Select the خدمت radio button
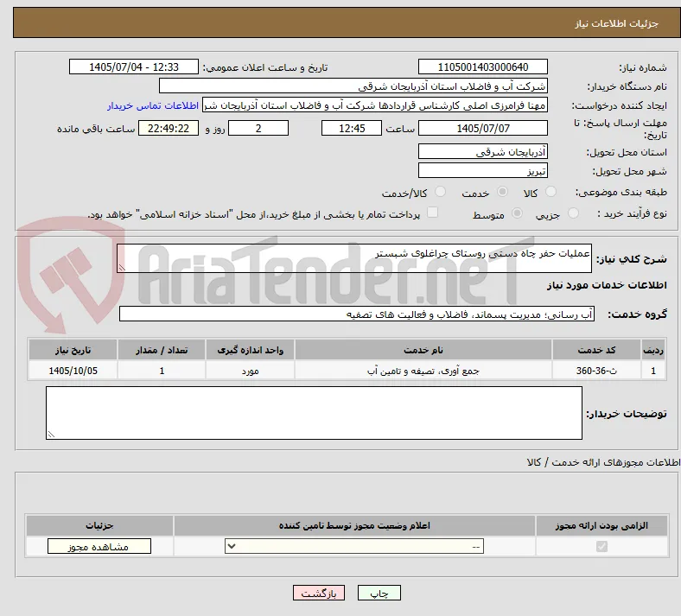The image size is (681, 616). (502, 192)
